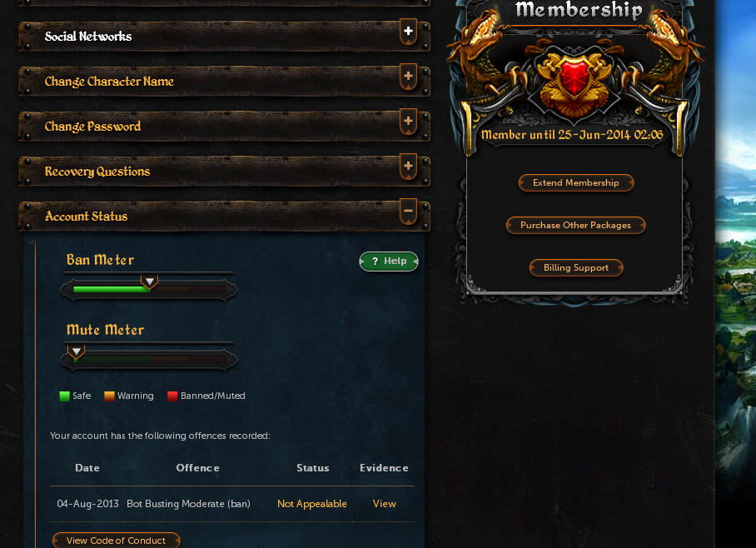Click the plus icon beside Change Character Name
Screen dimensions: 756x548
[408, 77]
